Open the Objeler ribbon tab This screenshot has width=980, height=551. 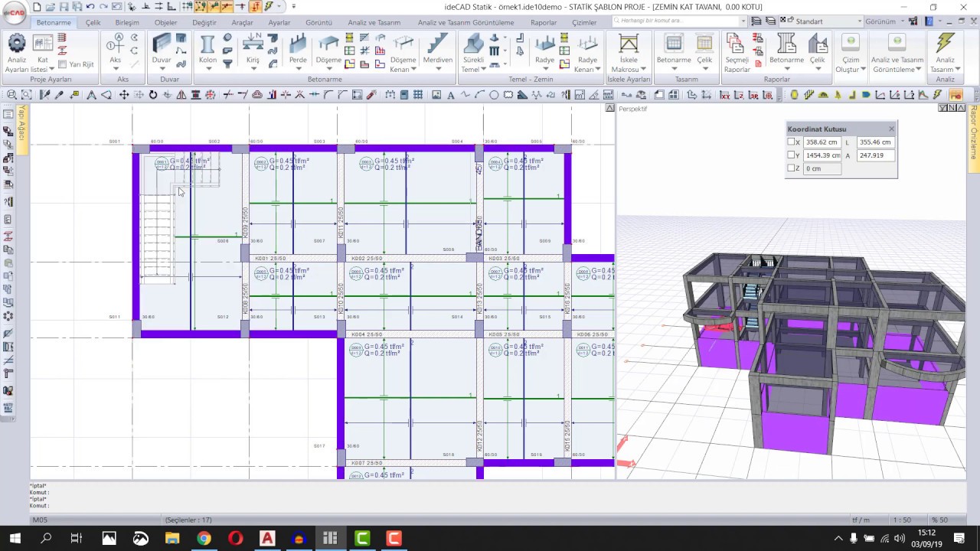pyautogui.click(x=165, y=22)
